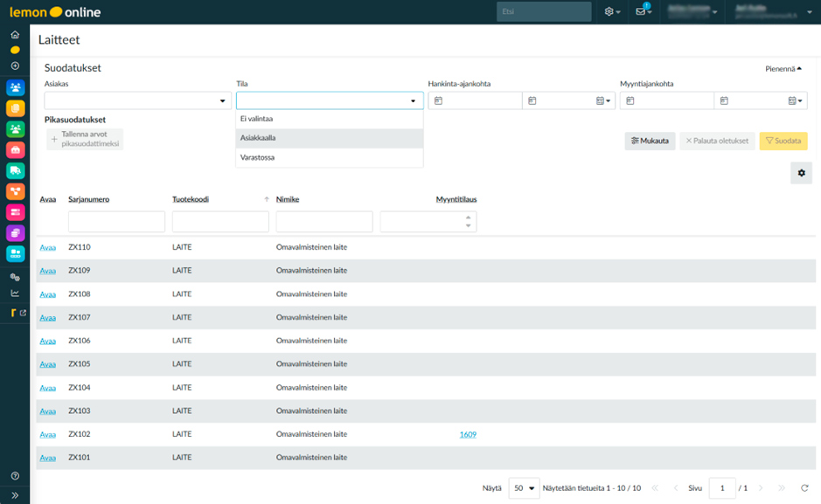The width and height of the screenshot is (821, 504).
Task: Open the help question mark icon
Action: tap(15, 476)
